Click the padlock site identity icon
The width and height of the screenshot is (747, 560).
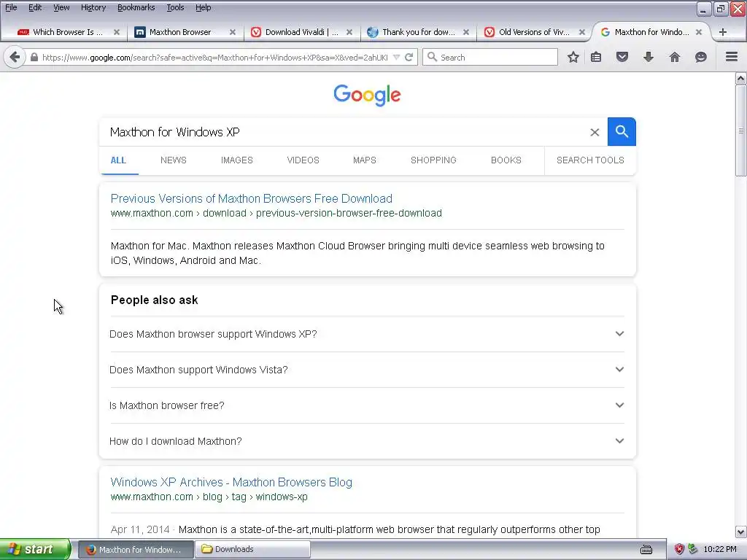[x=34, y=57]
